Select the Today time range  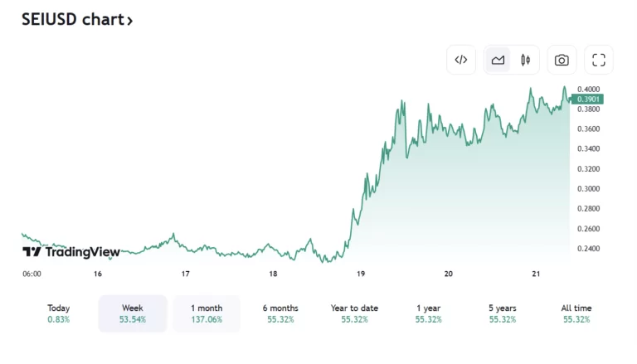coord(59,313)
